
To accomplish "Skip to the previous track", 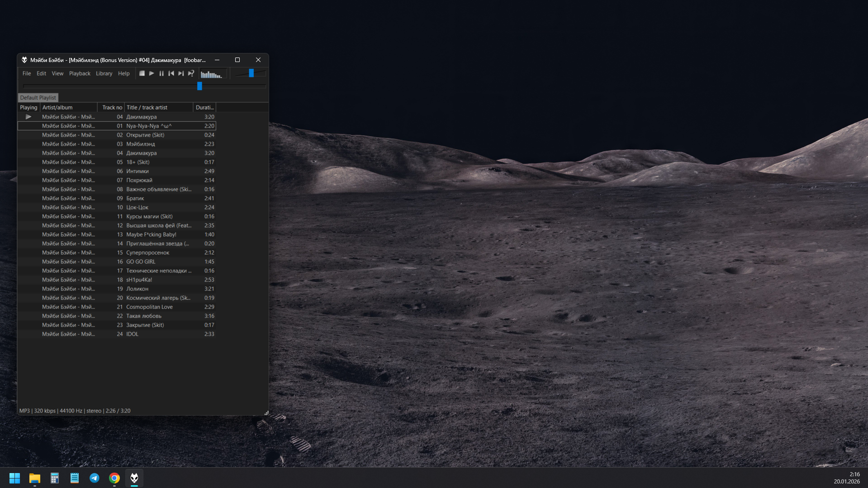I will tap(171, 73).
